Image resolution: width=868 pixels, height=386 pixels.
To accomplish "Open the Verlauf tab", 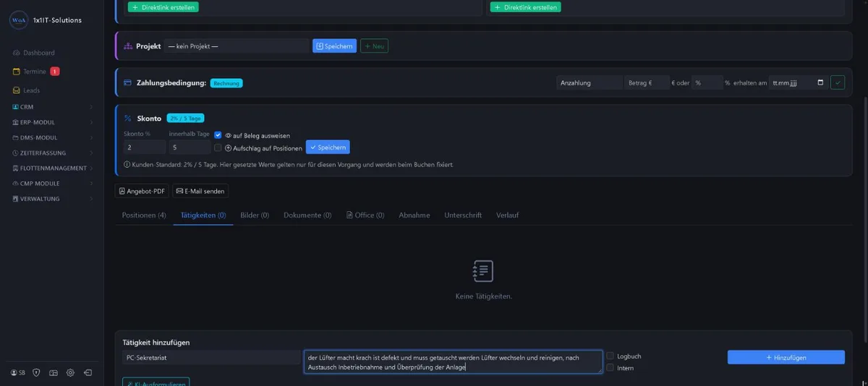I will 508,215.
